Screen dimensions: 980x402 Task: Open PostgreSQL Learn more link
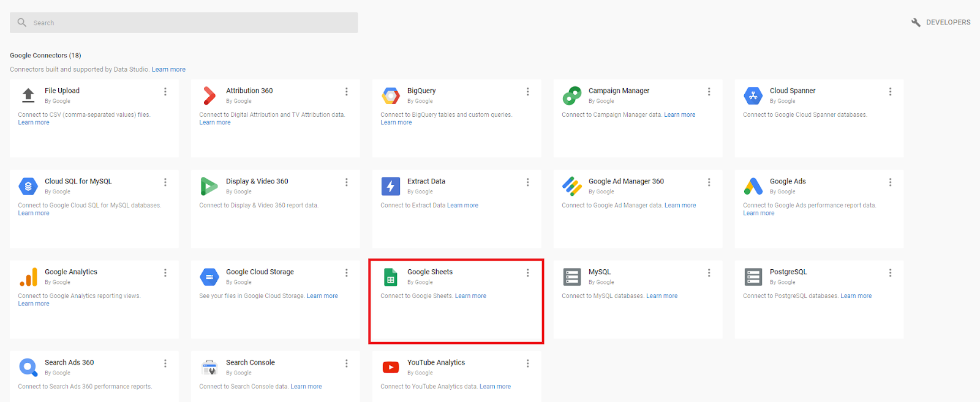[856, 296]
